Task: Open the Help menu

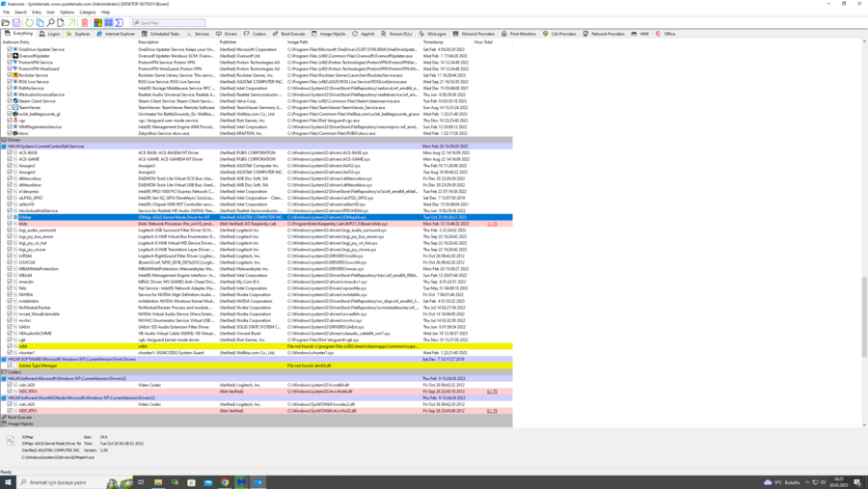Action: [105, 13]
